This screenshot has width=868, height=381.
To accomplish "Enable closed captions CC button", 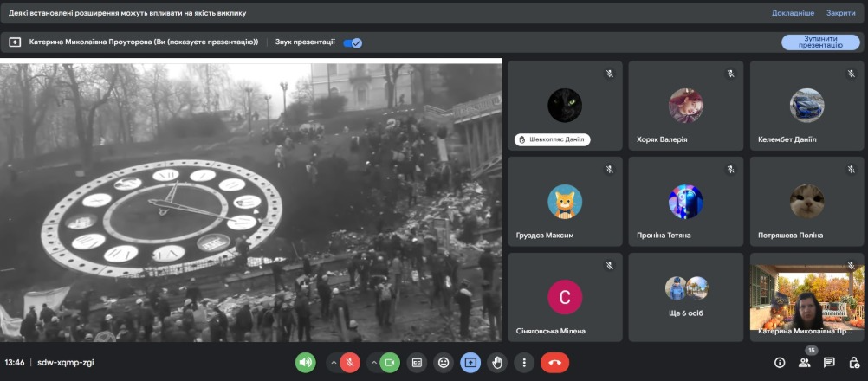I will (417, 363).
